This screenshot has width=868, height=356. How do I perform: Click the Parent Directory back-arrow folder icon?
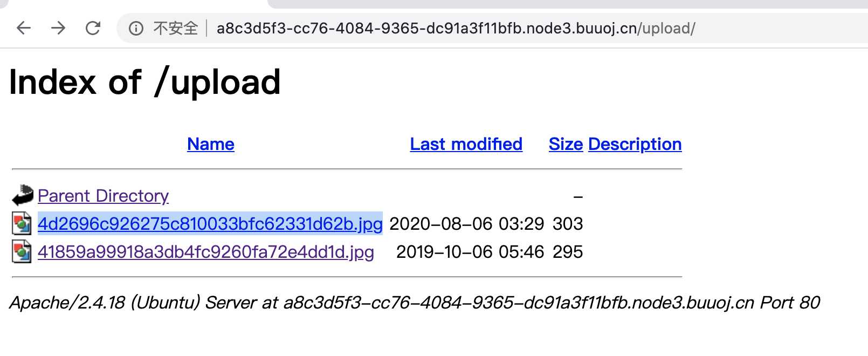tap(23, 195)
